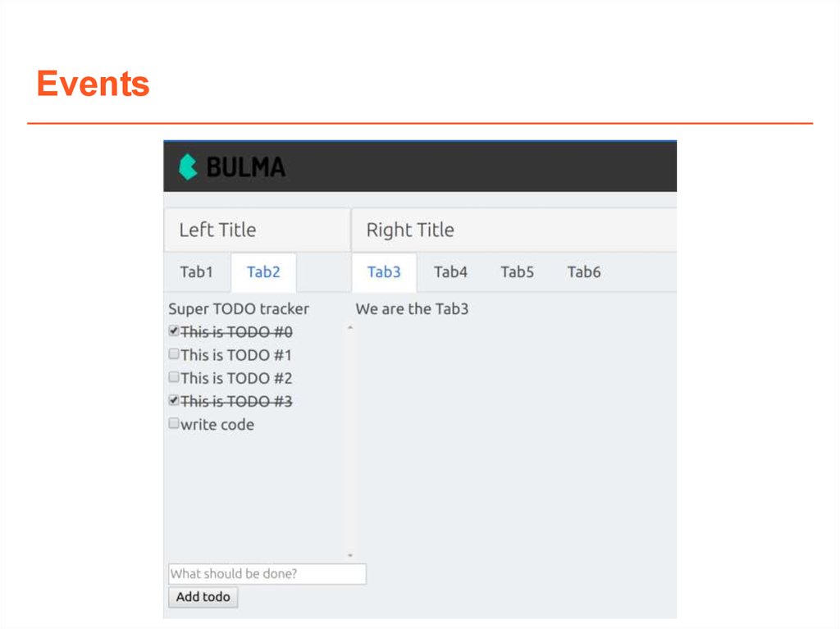This screenshot has height=629, width=840.
Task: Click the 'Add todo' button
Action: tap(203, 597)
